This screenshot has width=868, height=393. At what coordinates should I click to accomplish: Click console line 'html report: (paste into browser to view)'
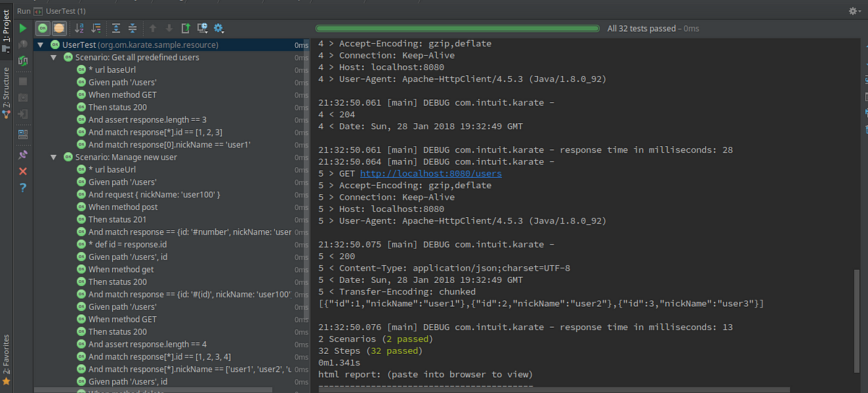pyautogui.click(x=425, y=374)
